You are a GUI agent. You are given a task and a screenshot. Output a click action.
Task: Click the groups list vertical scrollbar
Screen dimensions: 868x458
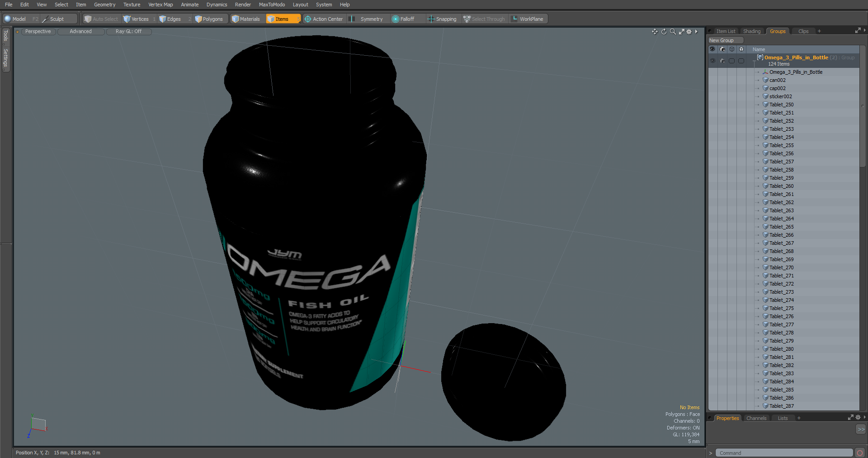tap(863, 106)
